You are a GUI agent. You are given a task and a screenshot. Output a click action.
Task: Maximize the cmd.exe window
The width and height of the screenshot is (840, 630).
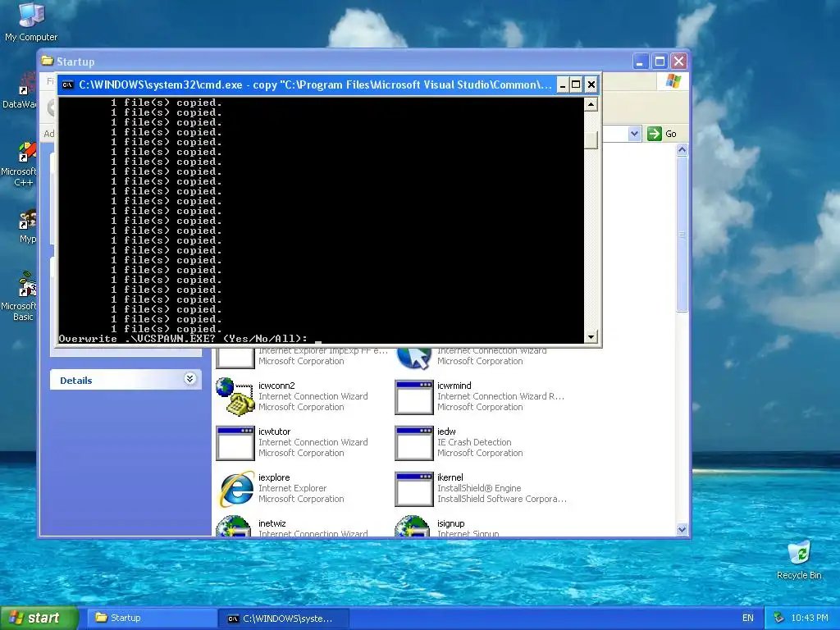pos(577,84)
